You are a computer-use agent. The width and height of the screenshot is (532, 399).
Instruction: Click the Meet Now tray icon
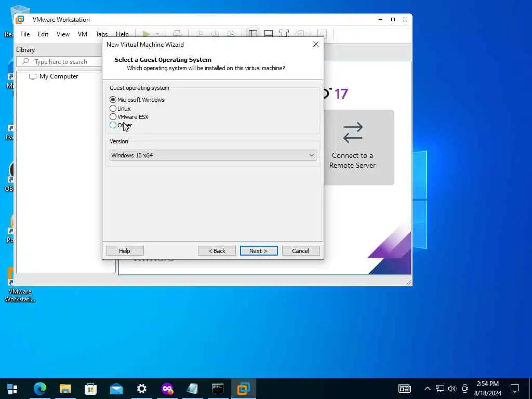tap(465, 389)
